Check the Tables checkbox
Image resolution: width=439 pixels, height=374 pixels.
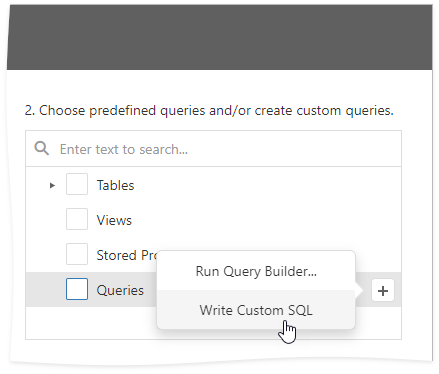pos(77,184)
